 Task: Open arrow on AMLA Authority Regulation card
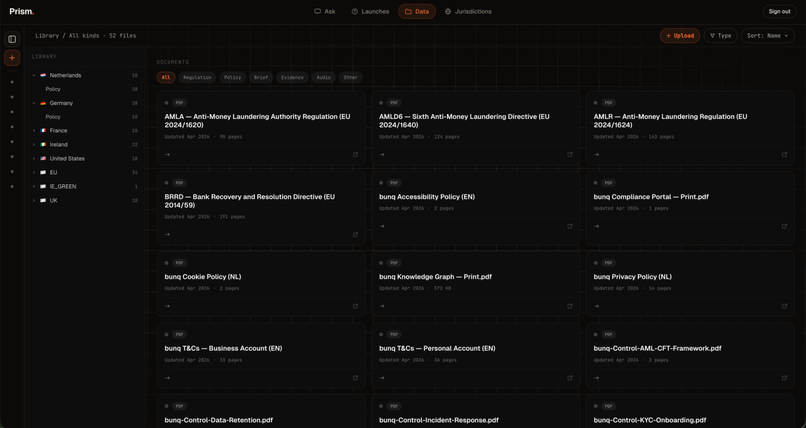(x=167, y=155)
